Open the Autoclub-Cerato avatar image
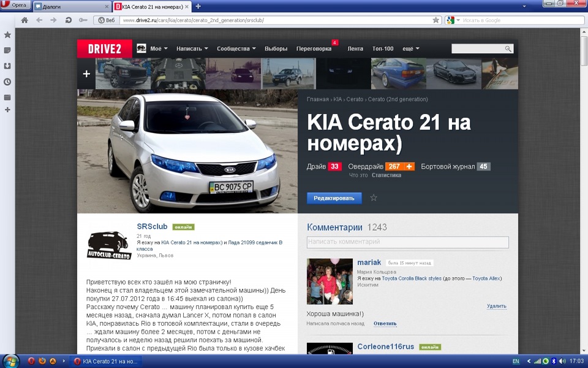 pos(109,245)
